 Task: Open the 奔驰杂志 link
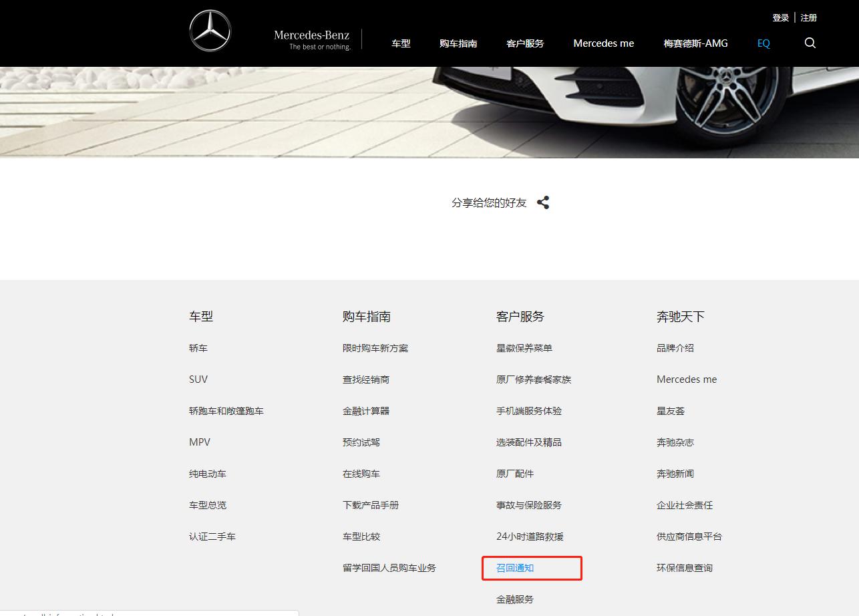[675, 442]
